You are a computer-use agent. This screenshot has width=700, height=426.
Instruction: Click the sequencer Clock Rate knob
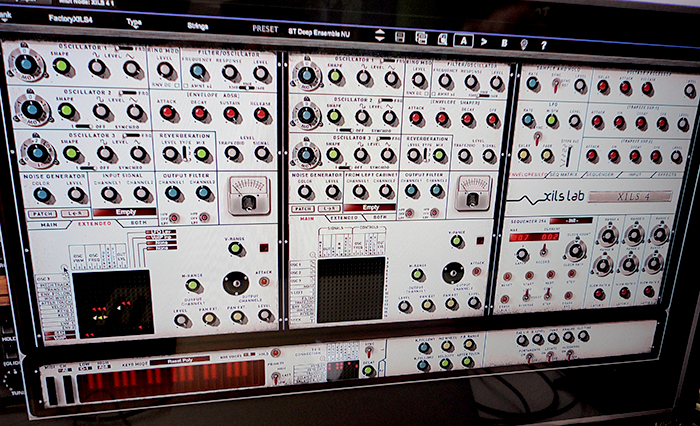click(x=575, y=251)
